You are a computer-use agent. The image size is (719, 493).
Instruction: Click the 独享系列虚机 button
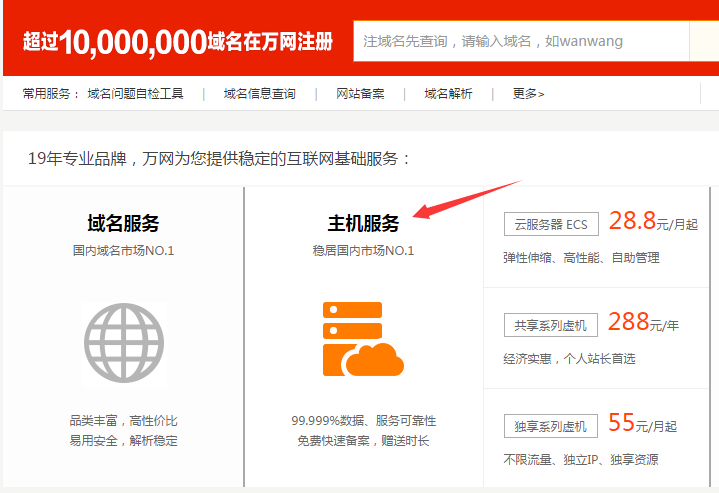tap(551, 426)
